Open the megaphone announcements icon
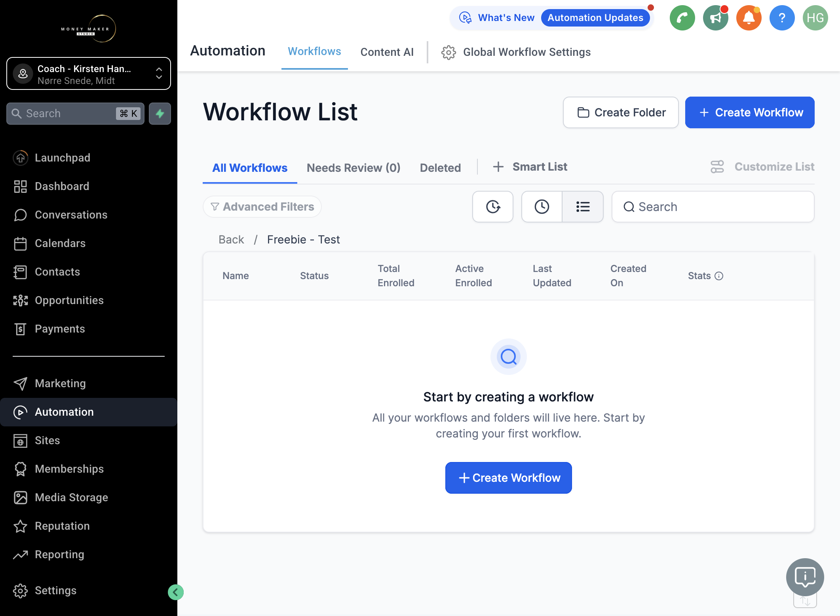The image size is (840, 616). click(x=715, y=18)
